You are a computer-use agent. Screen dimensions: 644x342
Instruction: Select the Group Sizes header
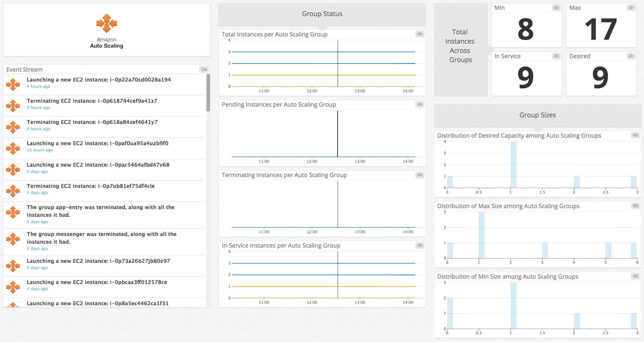538,115
